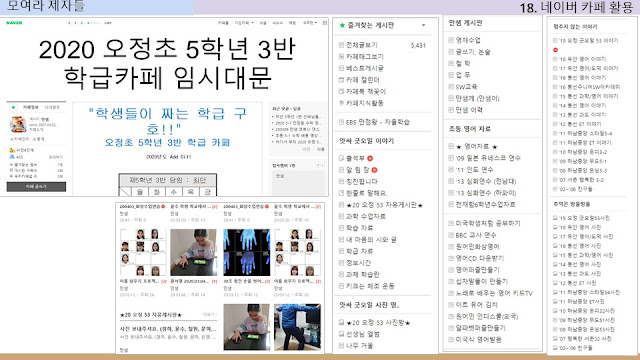640x360 pixels.
Task: Select the 나의활동 tab in profile box
Action: click(x=52, y=107)
